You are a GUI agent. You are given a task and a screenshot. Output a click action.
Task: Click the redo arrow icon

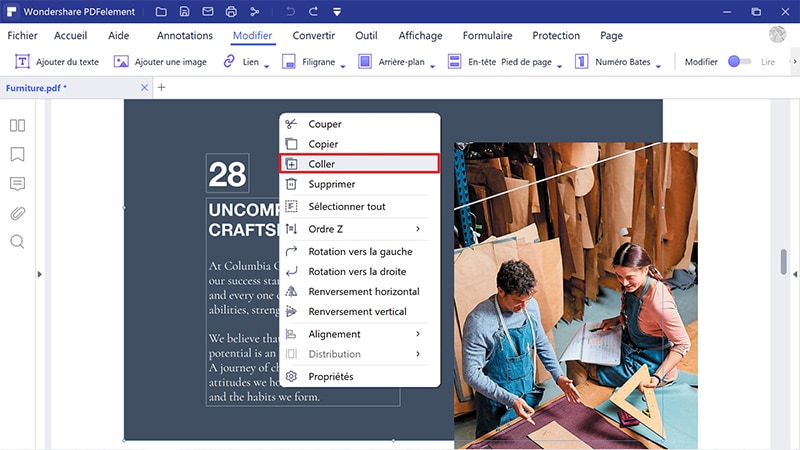tap(313, 11)
